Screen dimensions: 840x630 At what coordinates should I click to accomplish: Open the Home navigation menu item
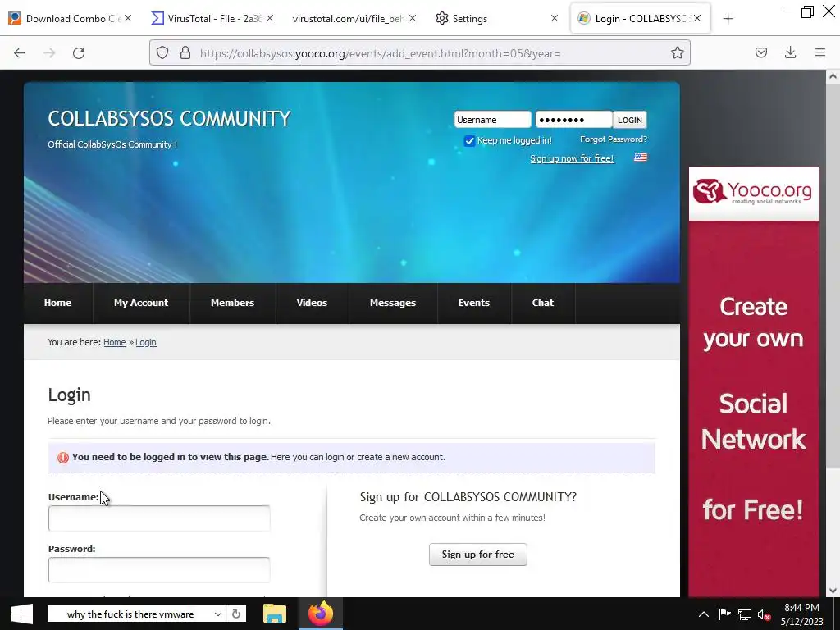(x=58, y=303)
